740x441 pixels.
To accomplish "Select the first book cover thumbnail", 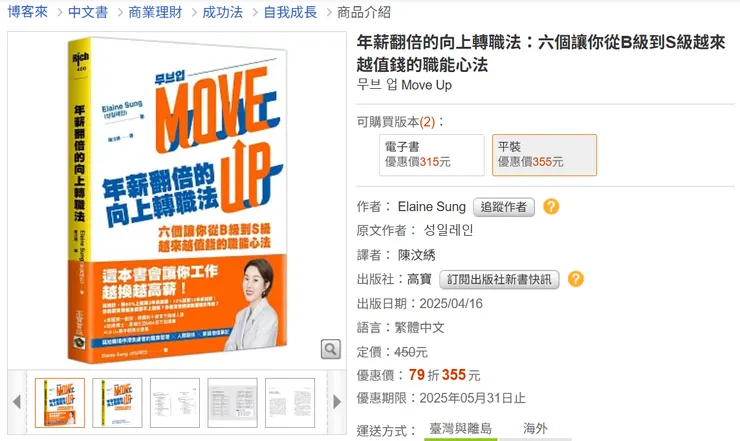I will 60,403.
